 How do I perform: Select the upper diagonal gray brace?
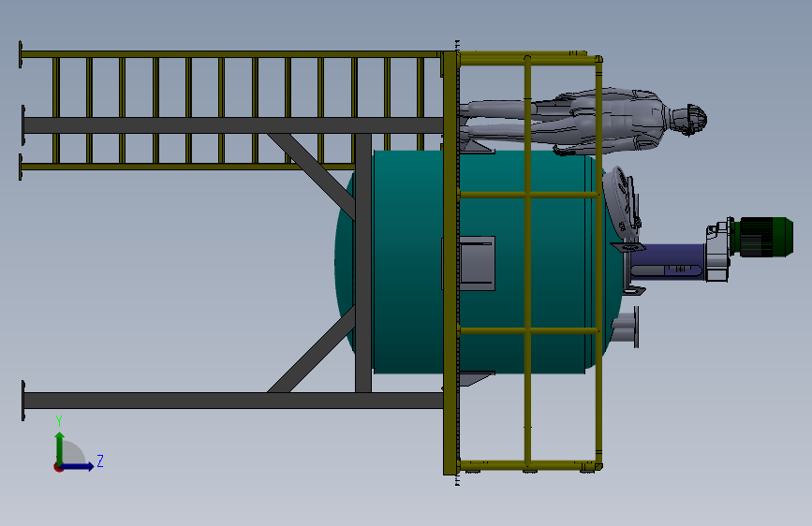(x=314, y=175)
